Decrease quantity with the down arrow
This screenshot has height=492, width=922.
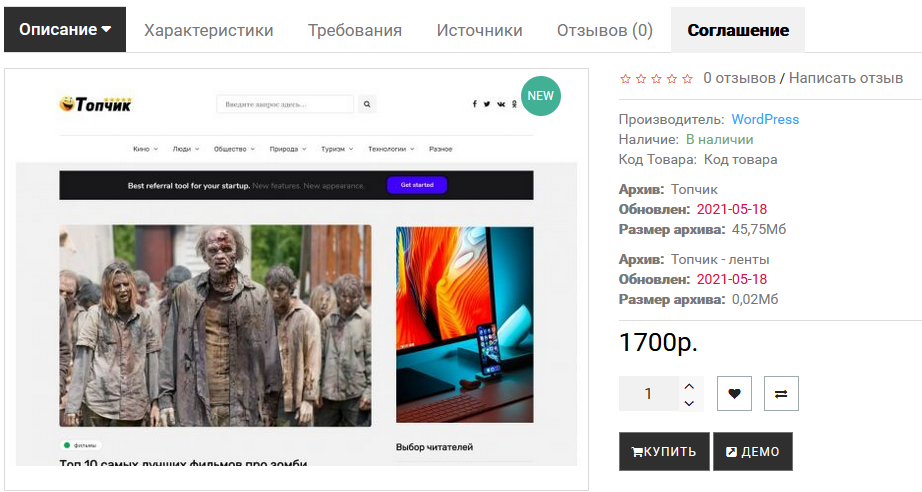point(689,403)
